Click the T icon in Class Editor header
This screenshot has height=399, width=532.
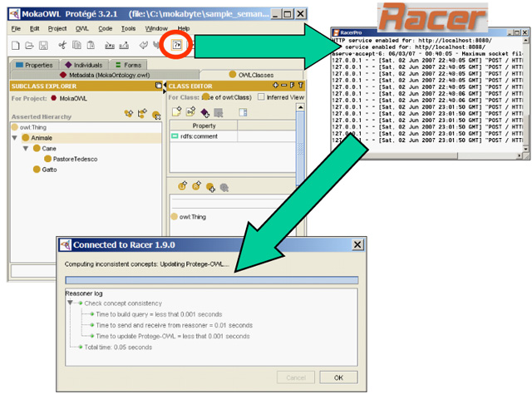click(301, 85)
